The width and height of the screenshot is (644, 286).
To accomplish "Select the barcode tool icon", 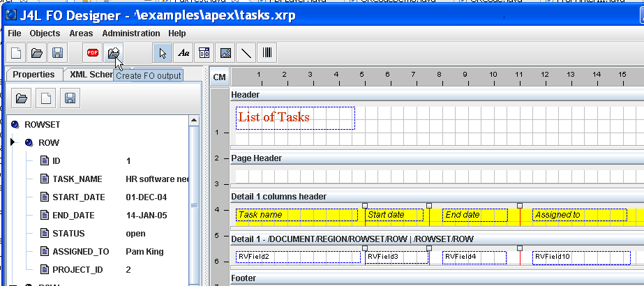I will [267, 53].
